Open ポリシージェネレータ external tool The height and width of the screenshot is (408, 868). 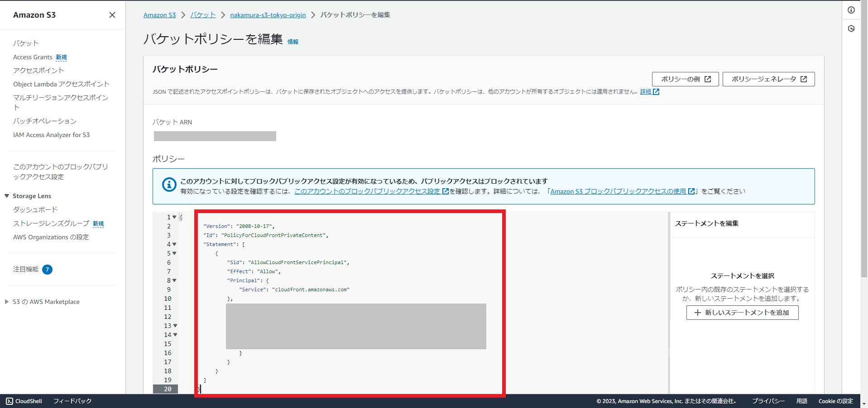click(768, 79)
